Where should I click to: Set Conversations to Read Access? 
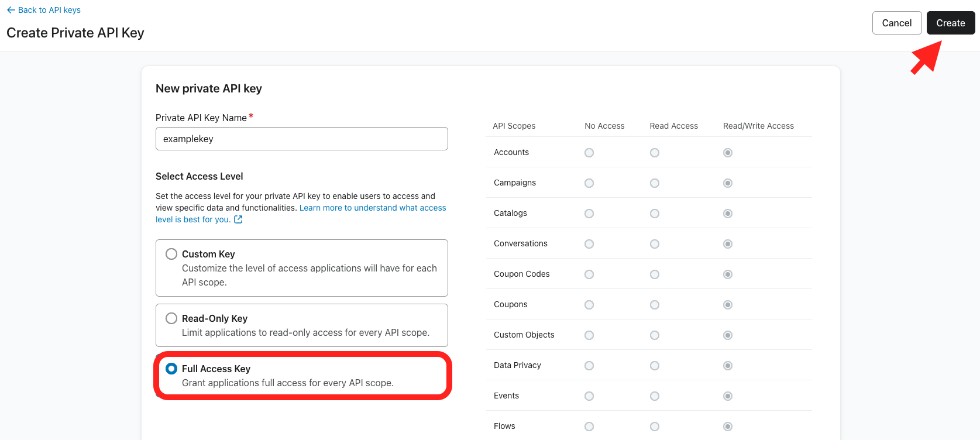[655, 244]
